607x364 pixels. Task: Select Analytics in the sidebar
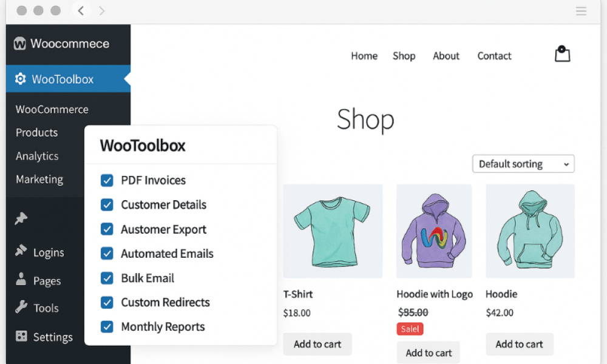click(36, 156)
